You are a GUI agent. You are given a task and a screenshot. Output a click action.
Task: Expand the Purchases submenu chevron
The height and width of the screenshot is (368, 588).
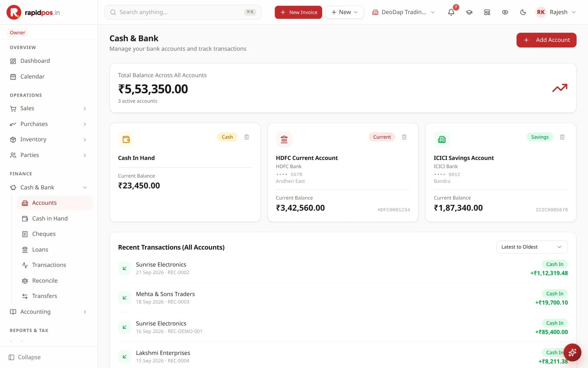[x=85, y=124]
